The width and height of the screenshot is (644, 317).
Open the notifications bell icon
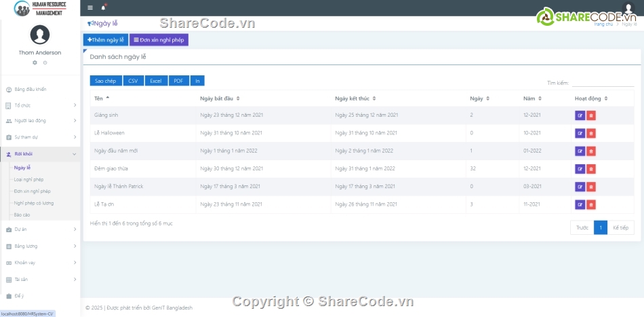click(103, 8)
